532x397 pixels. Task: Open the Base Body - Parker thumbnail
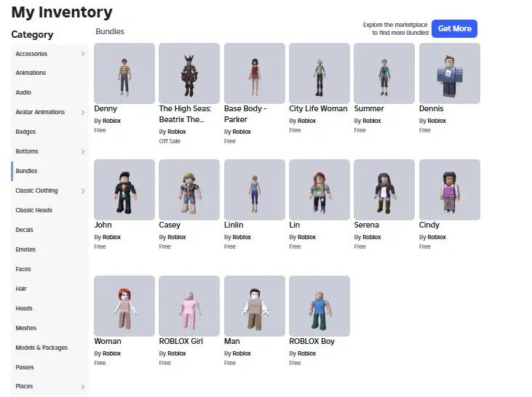[255, 73]
